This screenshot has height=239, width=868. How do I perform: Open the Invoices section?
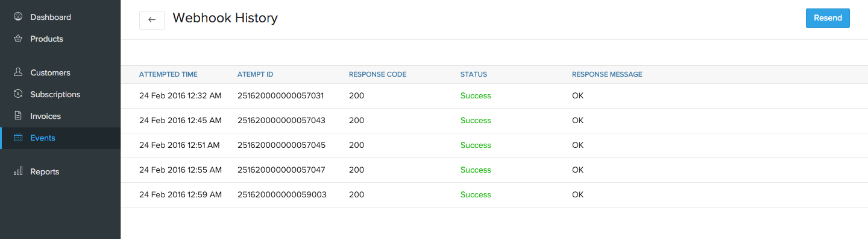pos(60,116)
